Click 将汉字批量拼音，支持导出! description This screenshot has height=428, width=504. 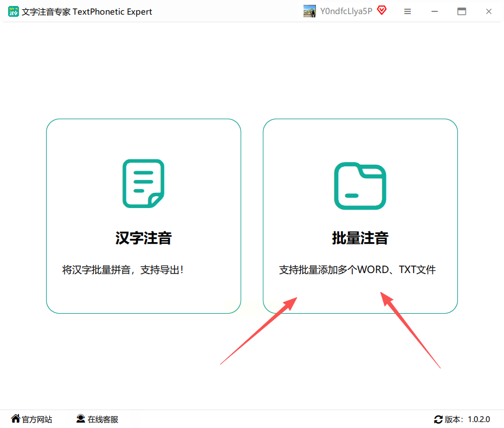pos(123,270)
